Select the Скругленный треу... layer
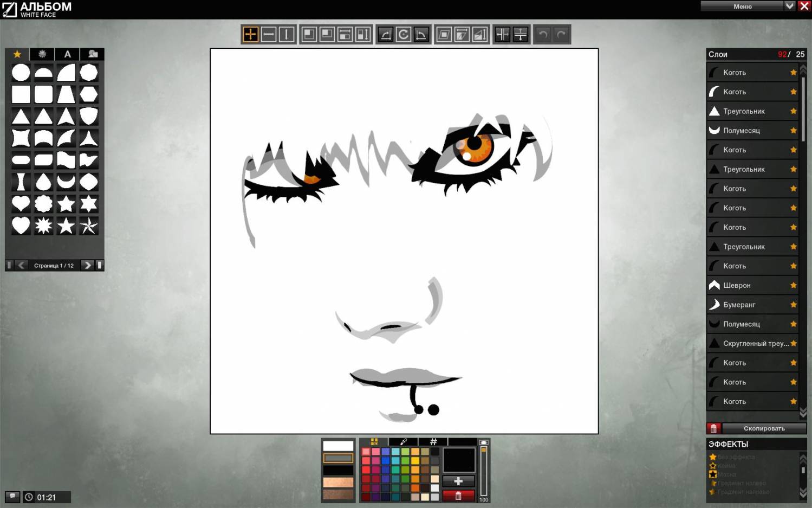Image resolution: width=812 pixels, height=508 pixels. click(x=753, y=343)
